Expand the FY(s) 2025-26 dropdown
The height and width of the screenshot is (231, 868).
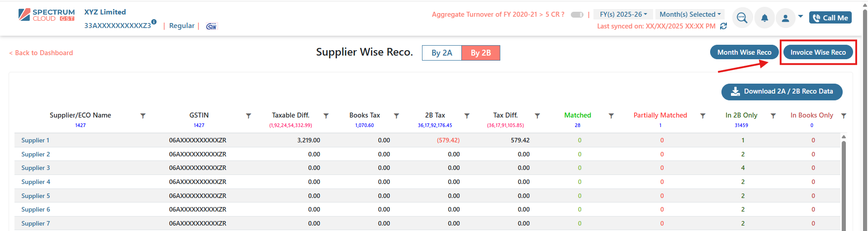(x=623, y=14)
